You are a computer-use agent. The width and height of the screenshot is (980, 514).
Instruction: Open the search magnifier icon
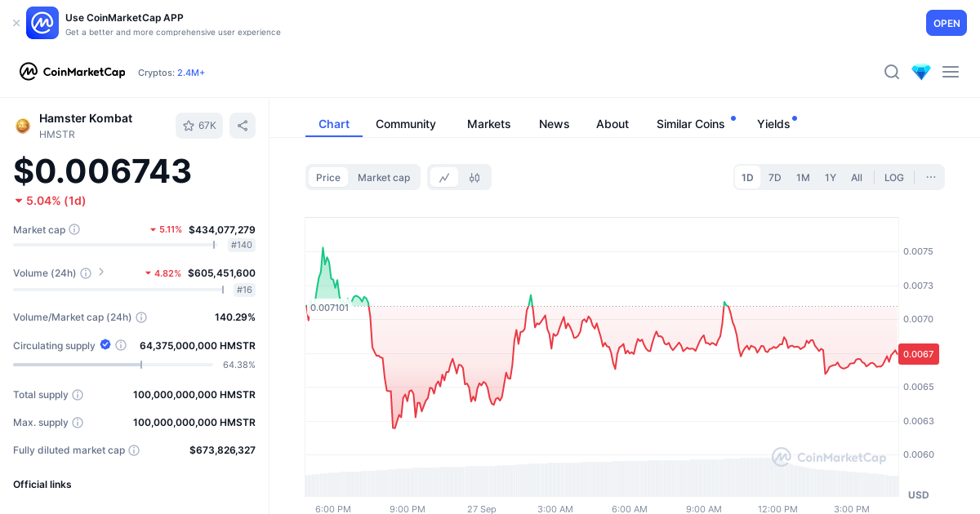[x=892, y=72]
